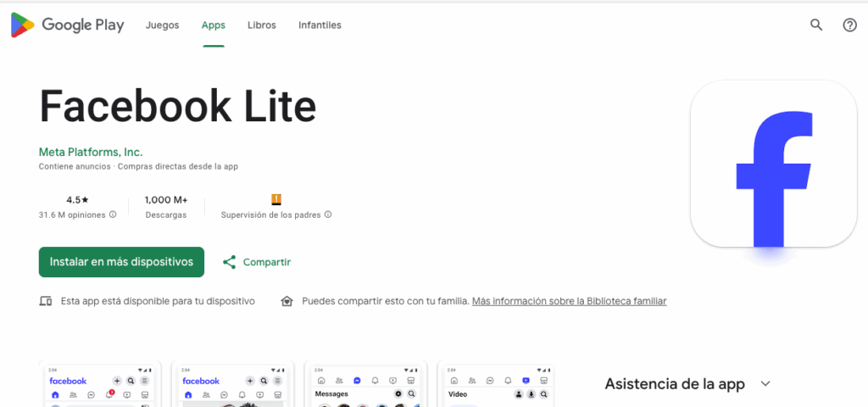Click the family library house icon
Viewport: 868px width, 407px height.
287,301
